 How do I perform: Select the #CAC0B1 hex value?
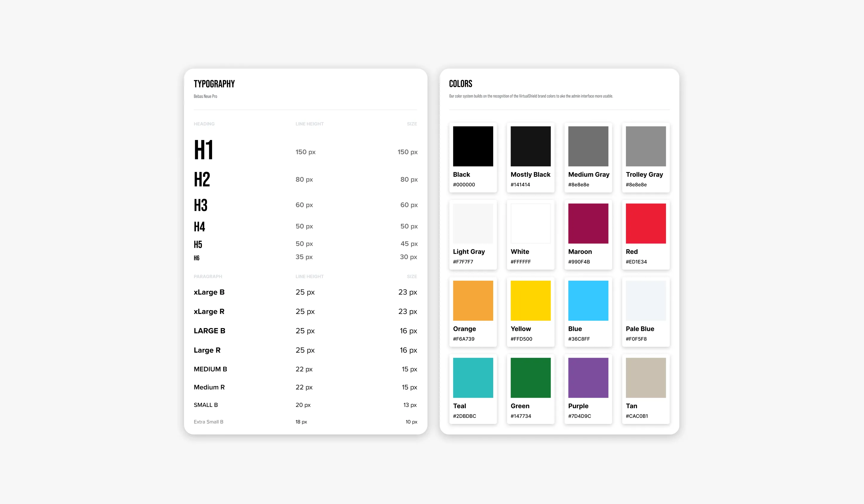pos(637,416)
